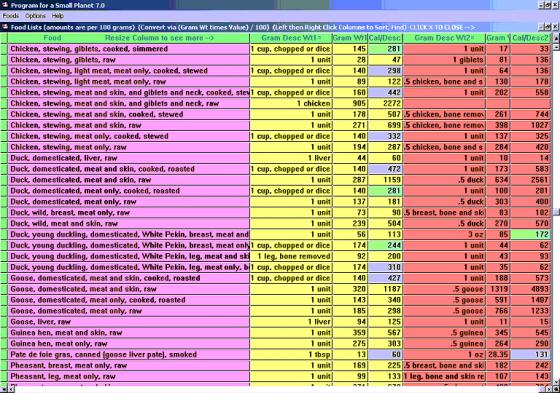Open the Help menu

[58, 16]
